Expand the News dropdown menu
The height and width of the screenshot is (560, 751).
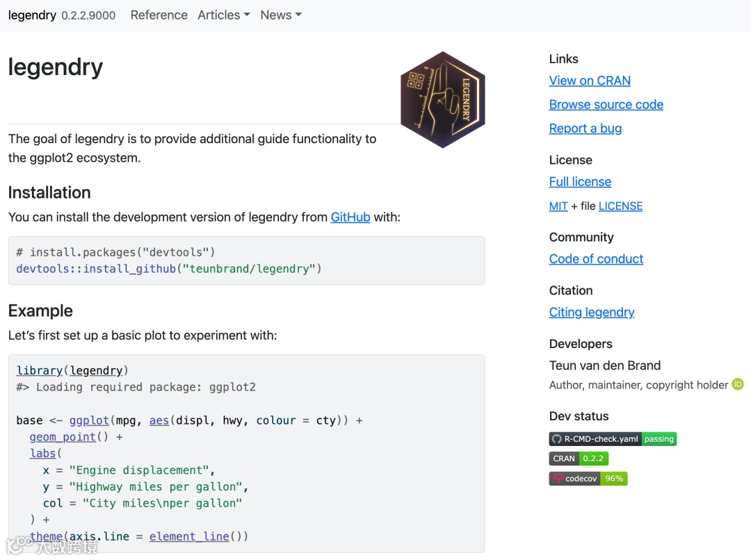click(x=280, y=15)
